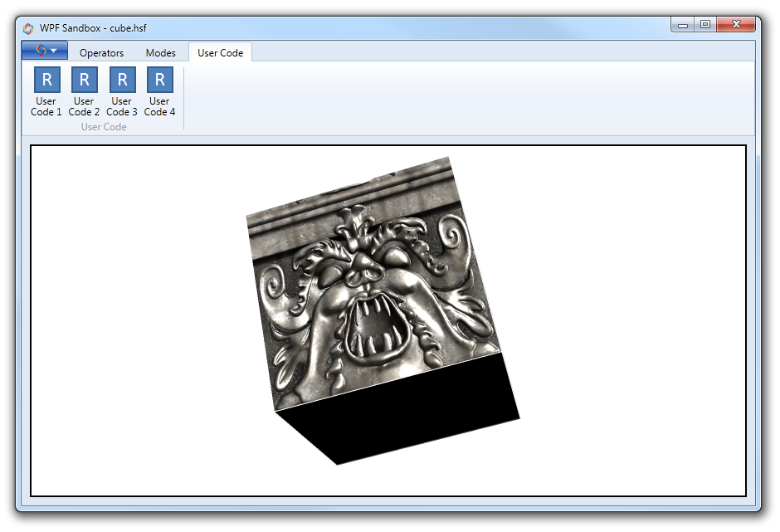The image size is (780, 532).
Task: Switch to the Operators tab
Action: pos(101,53)
